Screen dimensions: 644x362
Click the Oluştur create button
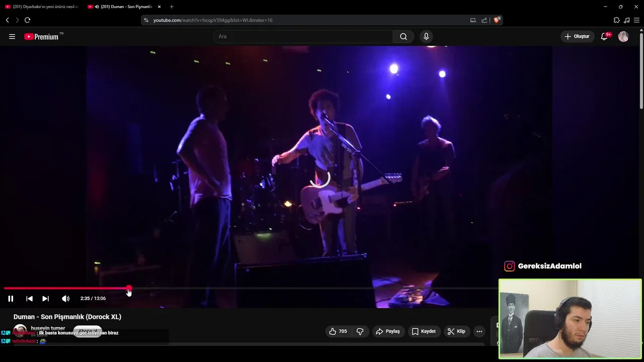pyautogui.click(x=577, y=37)
